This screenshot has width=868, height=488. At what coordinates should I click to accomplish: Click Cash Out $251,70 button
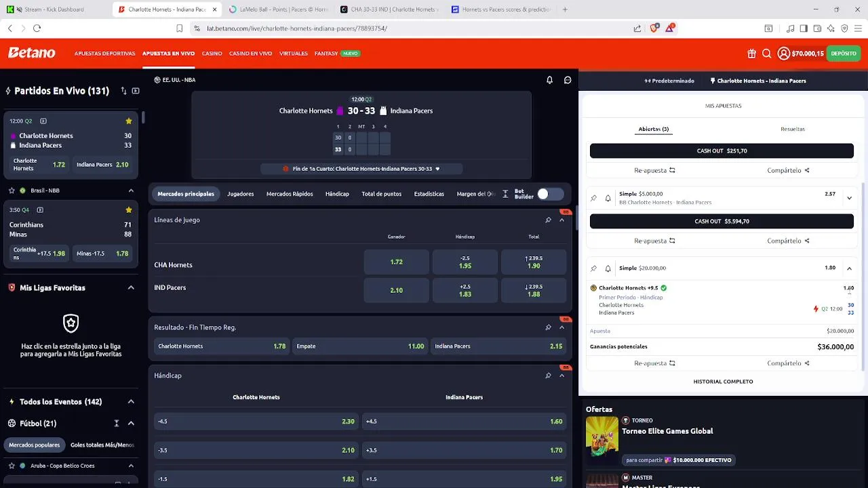click(x=722, y=151)
